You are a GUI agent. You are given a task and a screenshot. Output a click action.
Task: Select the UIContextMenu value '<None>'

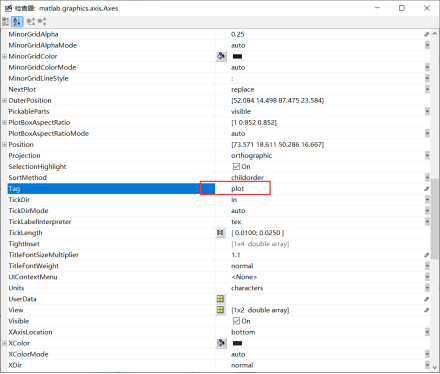tap(244, 277)
